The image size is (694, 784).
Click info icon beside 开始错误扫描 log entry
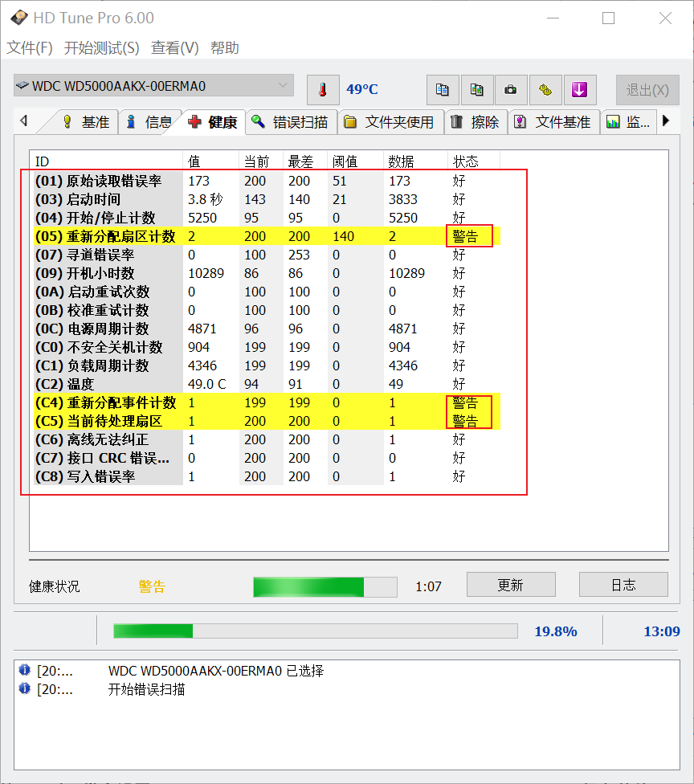tap(25, 688)
